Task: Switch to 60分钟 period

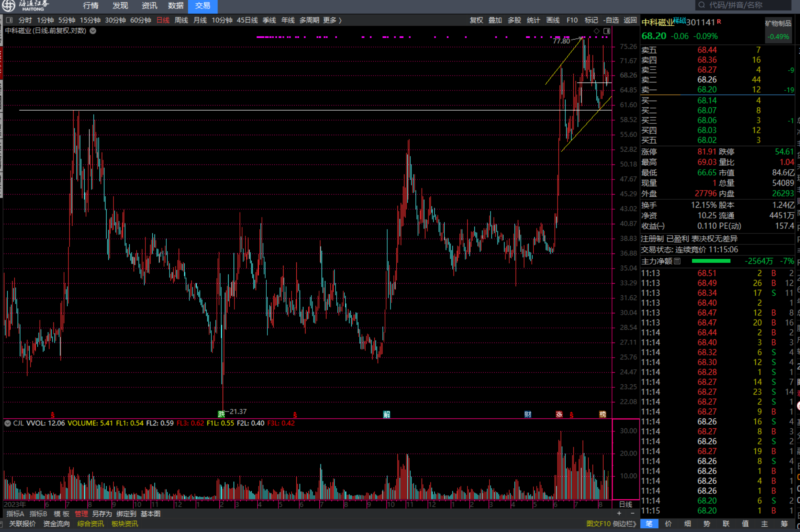Action: (x=141, y=20)
